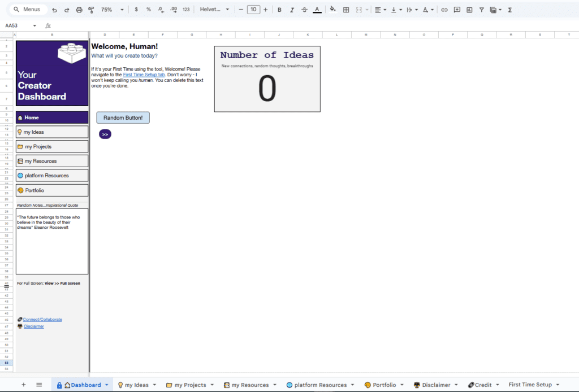Open horizontal align dropdown
Screen dimensions: 579x392
coord(381,10)
